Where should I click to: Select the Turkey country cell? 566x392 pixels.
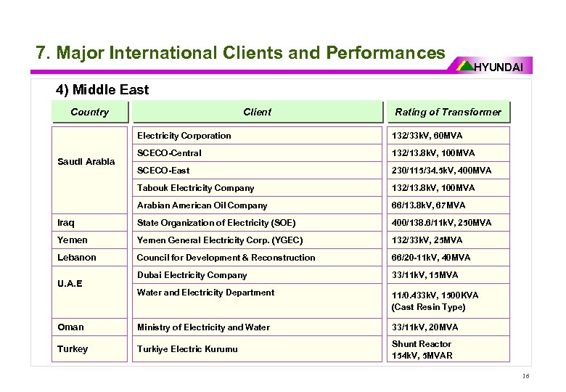click(89, 349)
